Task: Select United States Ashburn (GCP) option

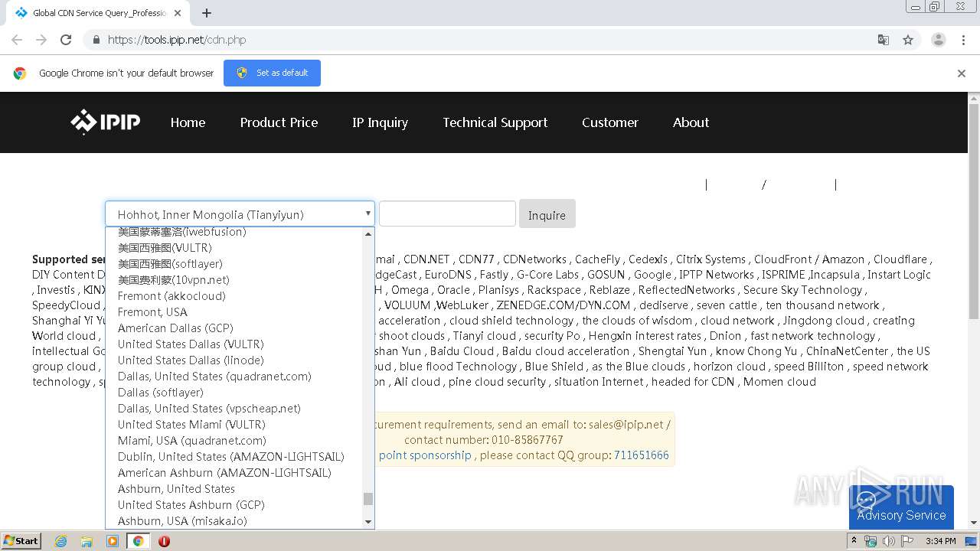Action: coord(234,505)
